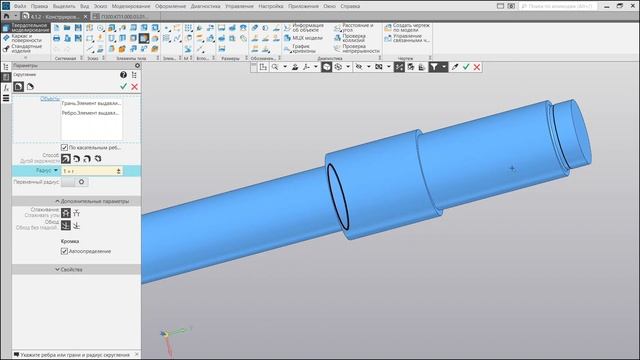The width and height of the screenshot is (640, 360).
Task: Click the shaded cube display mode icon
Action: tap(326, 67)
